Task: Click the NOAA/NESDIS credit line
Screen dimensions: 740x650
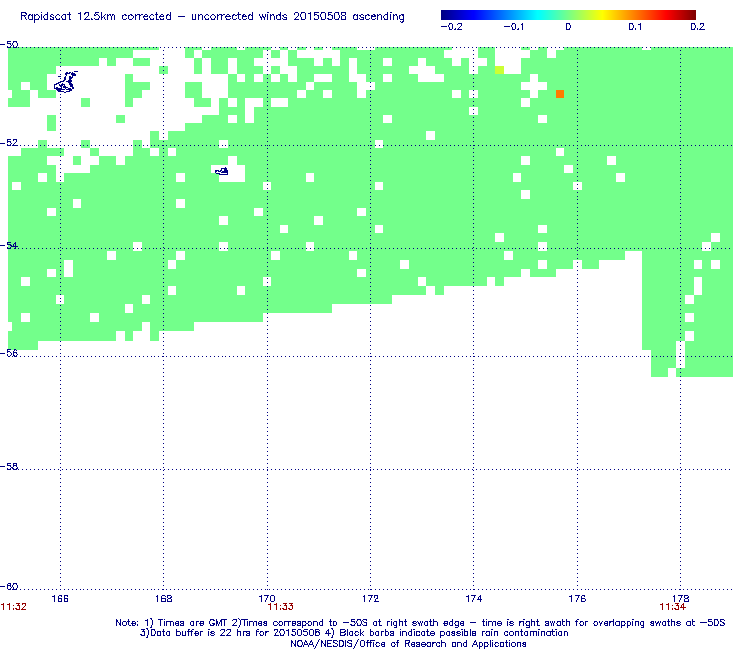Action: click(408, 644)
